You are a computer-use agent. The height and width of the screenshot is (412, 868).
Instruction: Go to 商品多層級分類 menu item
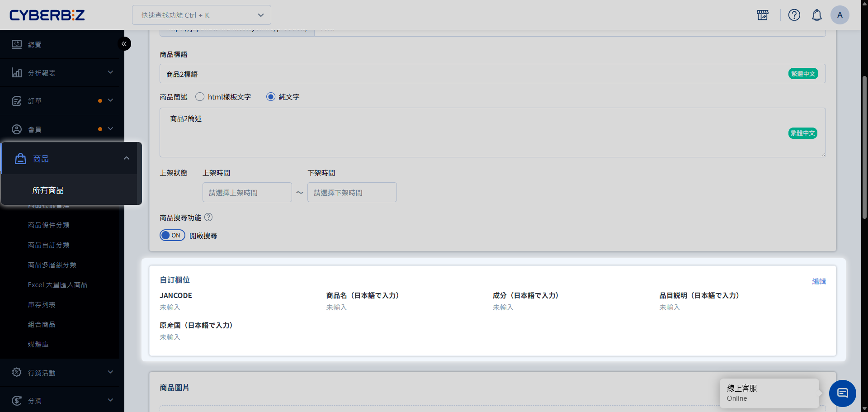(x=52, y=265)
